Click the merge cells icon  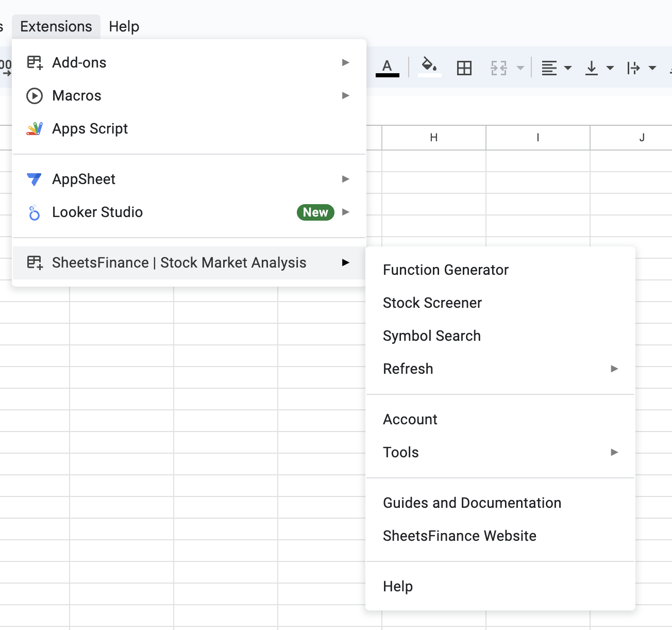click(x=499, y=68)
